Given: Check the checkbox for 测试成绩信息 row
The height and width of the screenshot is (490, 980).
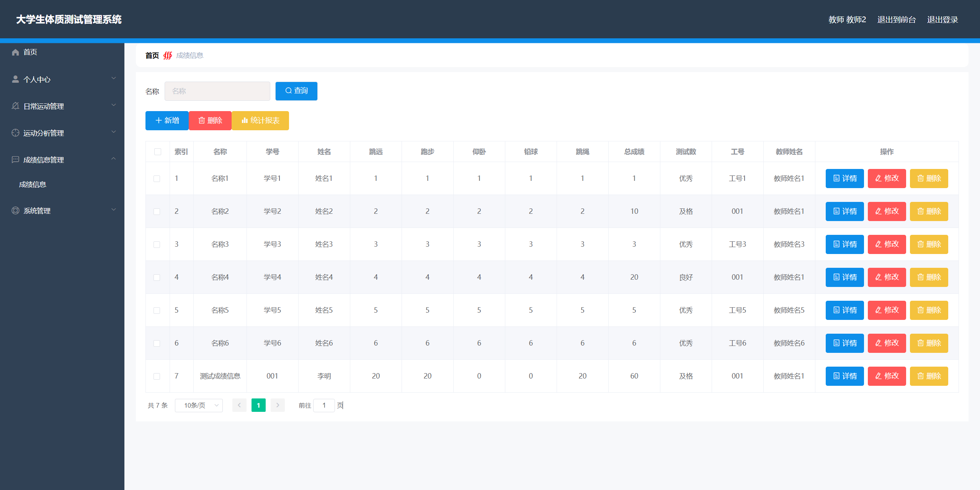Looking at the screenshot, I should tap(157, 376).
